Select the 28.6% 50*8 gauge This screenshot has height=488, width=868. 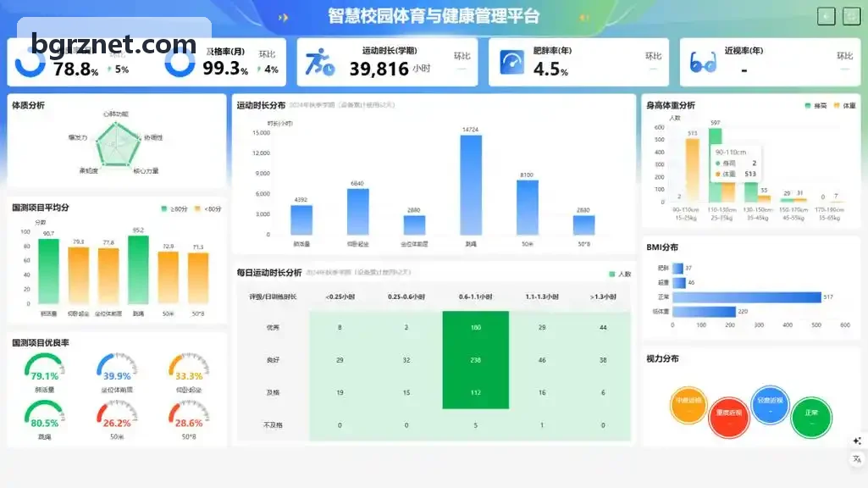(x=189, y=415)
